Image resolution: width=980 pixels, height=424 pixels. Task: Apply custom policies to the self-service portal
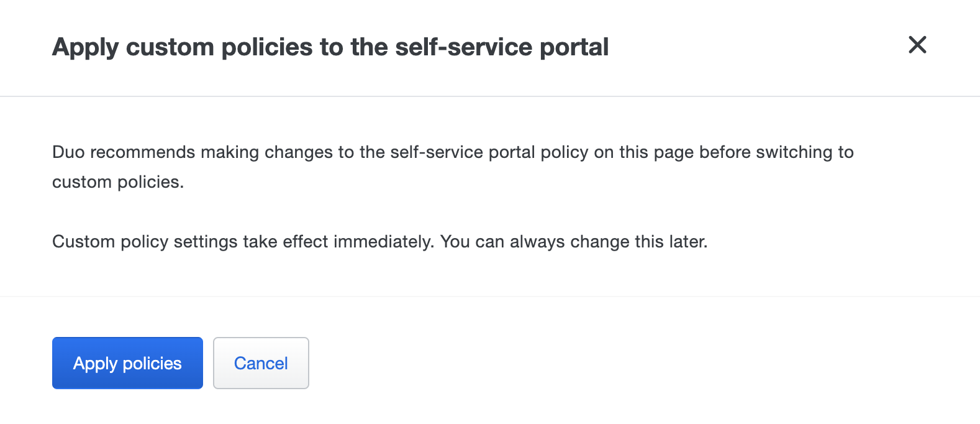[127, 363]
